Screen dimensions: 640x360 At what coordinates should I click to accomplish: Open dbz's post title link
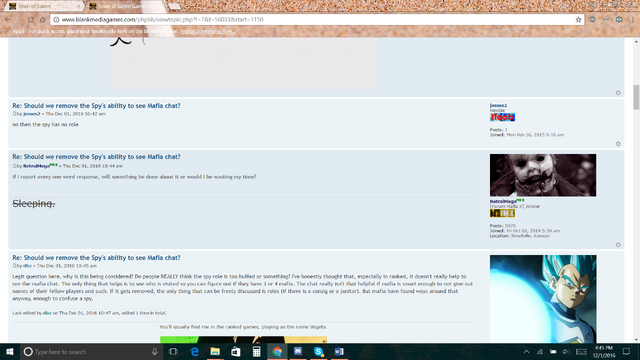tap(96, 258)
